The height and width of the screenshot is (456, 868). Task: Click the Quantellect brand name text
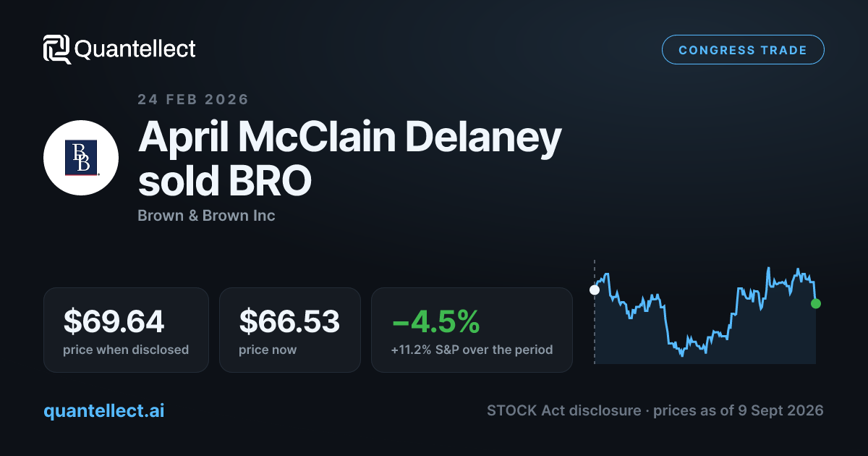(x=135, y=49)
